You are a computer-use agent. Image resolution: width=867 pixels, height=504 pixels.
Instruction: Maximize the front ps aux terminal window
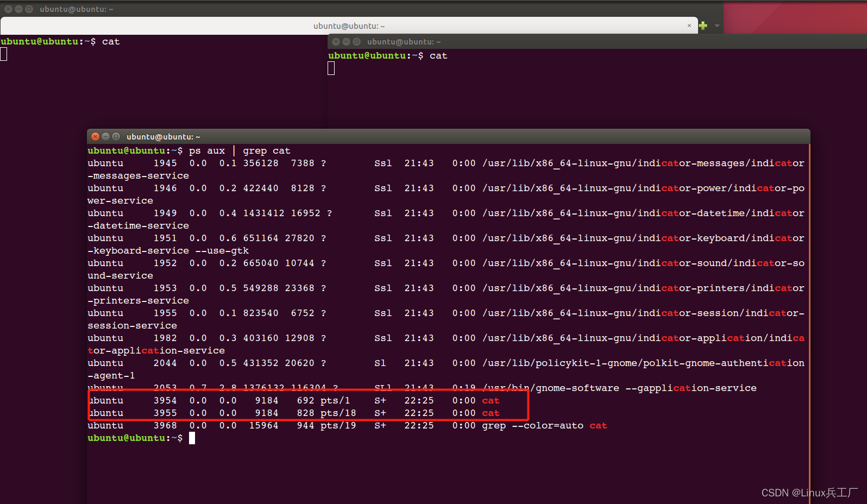click(116, 136)
